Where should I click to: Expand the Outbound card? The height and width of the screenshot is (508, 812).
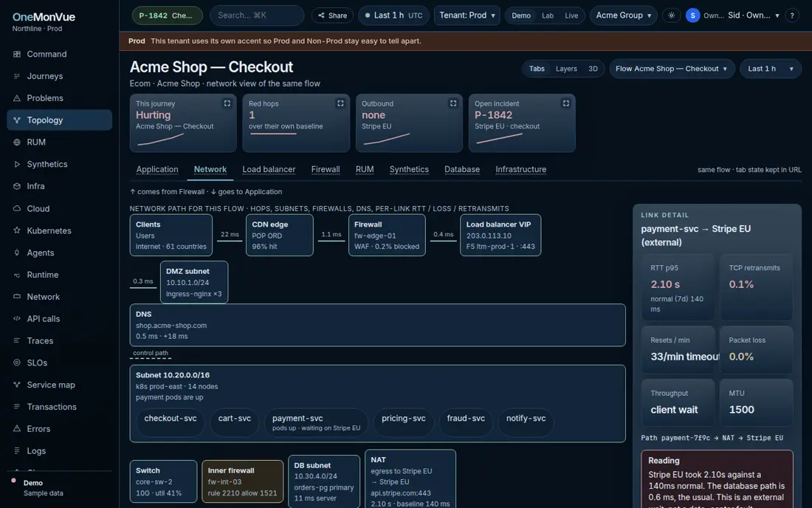(x=453, y=103)
